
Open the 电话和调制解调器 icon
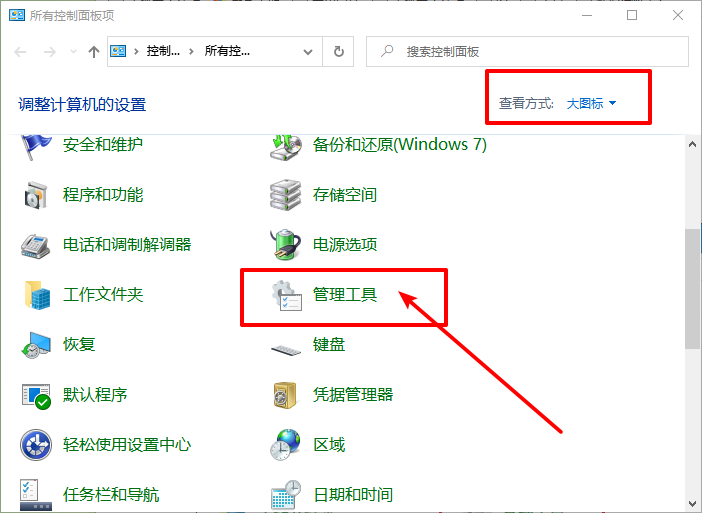[36, 245]
